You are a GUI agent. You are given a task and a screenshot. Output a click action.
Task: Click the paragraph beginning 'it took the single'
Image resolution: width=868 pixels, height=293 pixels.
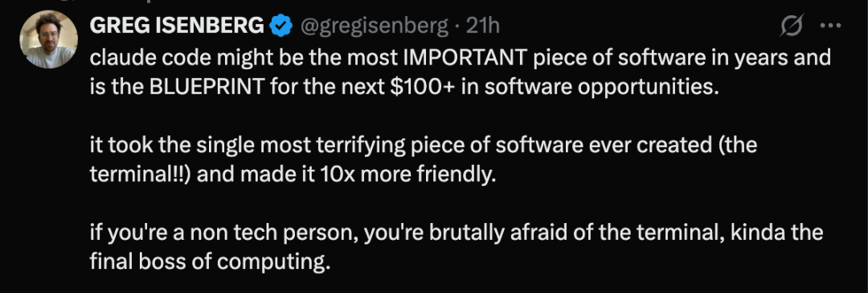(x=423, y=160)
